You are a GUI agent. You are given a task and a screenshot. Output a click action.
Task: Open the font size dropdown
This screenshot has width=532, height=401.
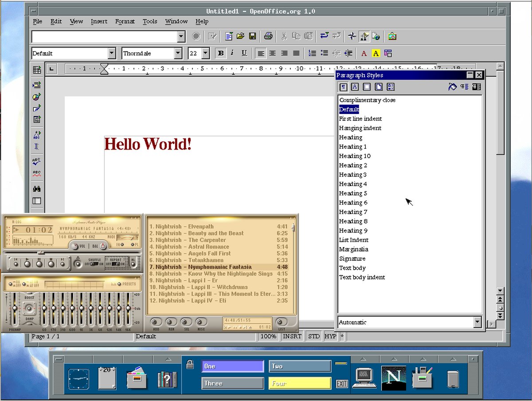click(205, 53)
